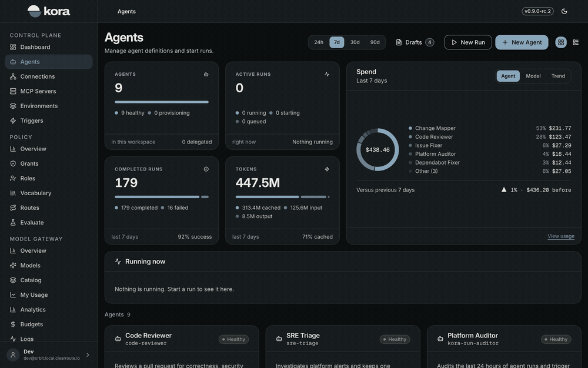588x368 pixels.
Task: Open Connections in the sidebar
Action: 49,76
